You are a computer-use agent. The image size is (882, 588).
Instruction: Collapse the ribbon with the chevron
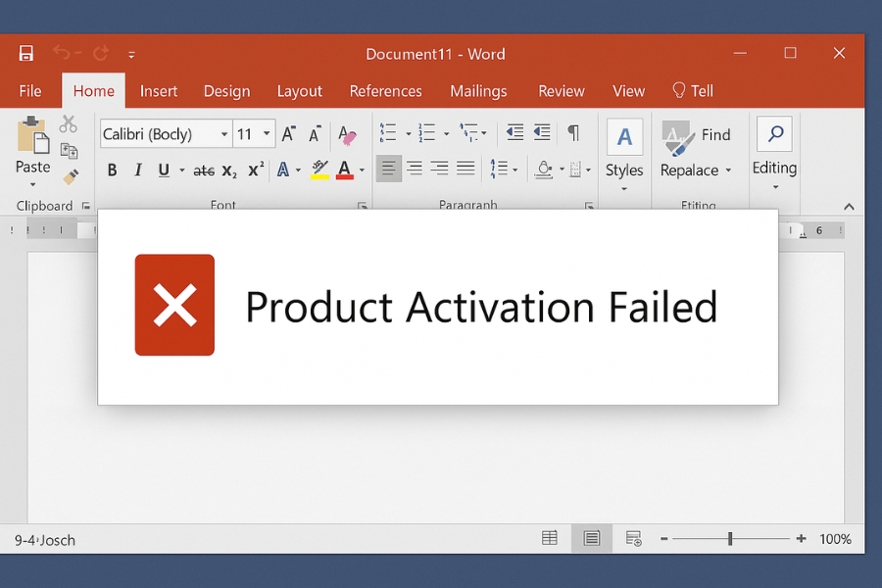[x=847, y=206]
